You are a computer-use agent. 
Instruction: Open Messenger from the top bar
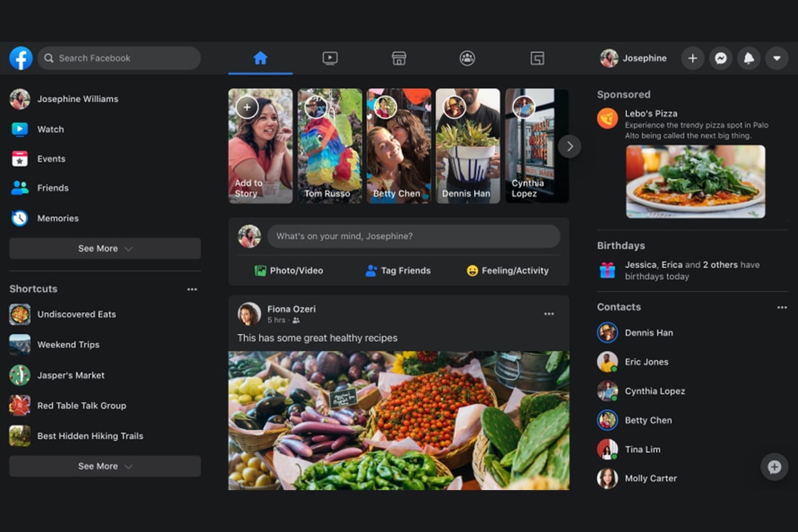click(721, 58)
